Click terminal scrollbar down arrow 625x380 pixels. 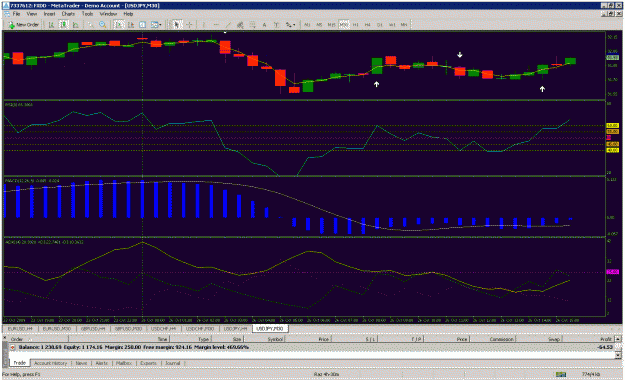point(618,354)
